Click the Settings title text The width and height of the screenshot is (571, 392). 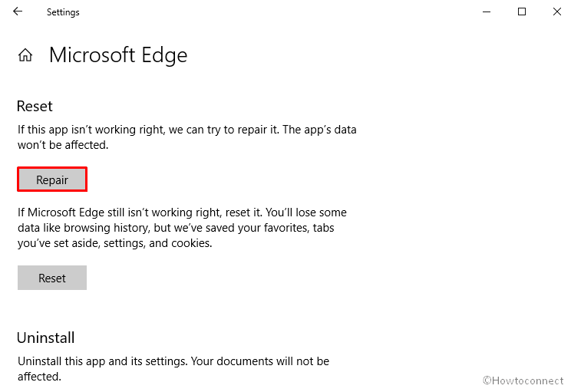coord(63,12)
